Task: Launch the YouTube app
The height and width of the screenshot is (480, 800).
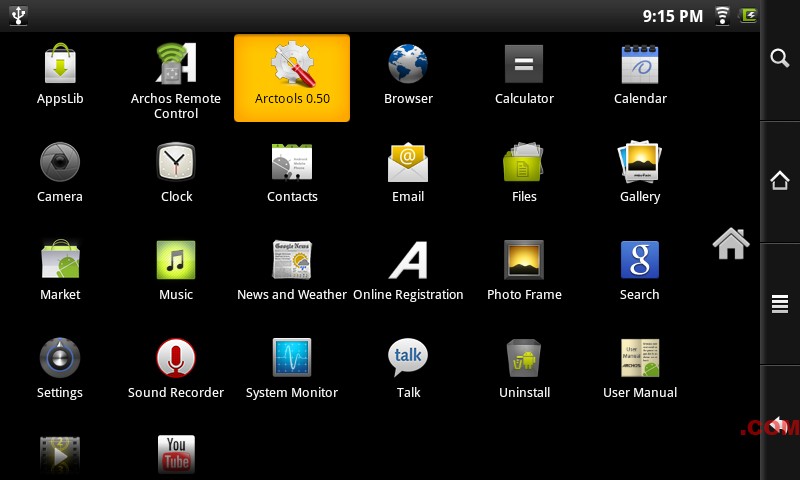Action: (176, 455)
